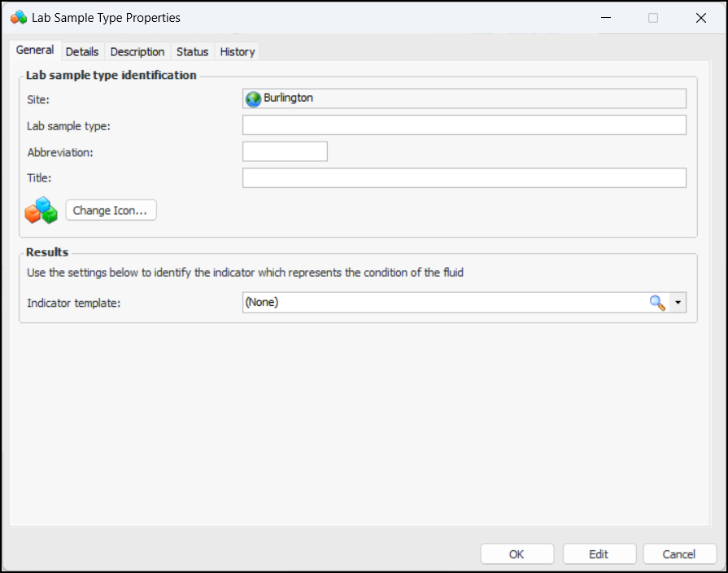The width and height of the screenshot is (728, 573).
Task: Select the Indicator template (None) field
Action: point(443,303)
